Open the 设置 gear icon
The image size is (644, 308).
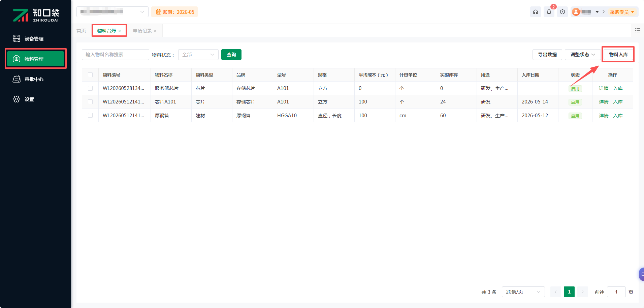[x=17, y=99]
